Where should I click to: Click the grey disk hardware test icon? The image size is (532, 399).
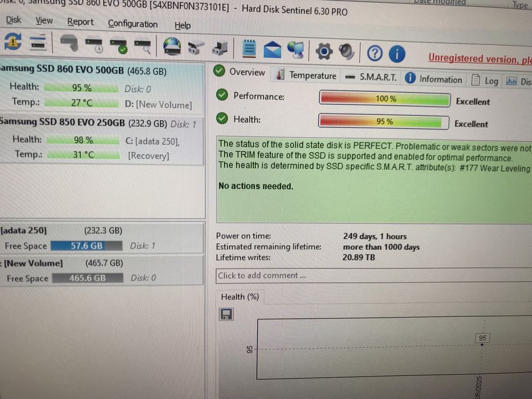69,43
